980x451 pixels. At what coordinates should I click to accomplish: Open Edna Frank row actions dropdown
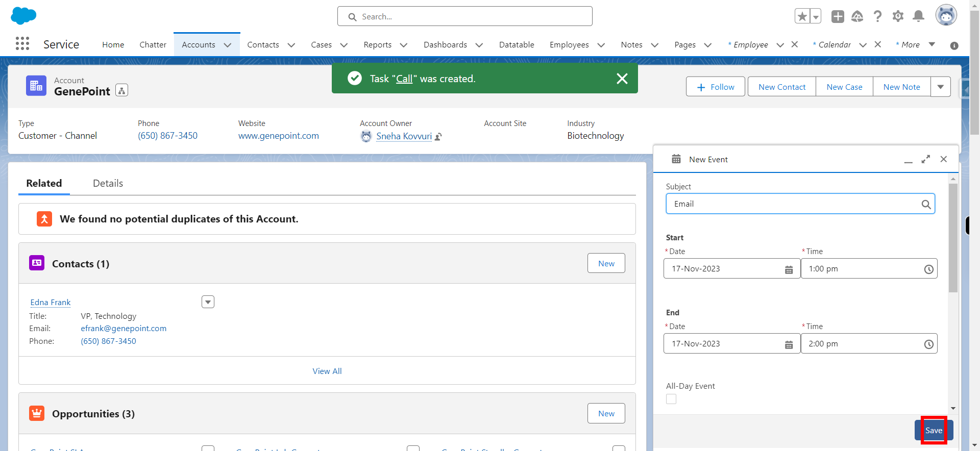pos(208,302)
